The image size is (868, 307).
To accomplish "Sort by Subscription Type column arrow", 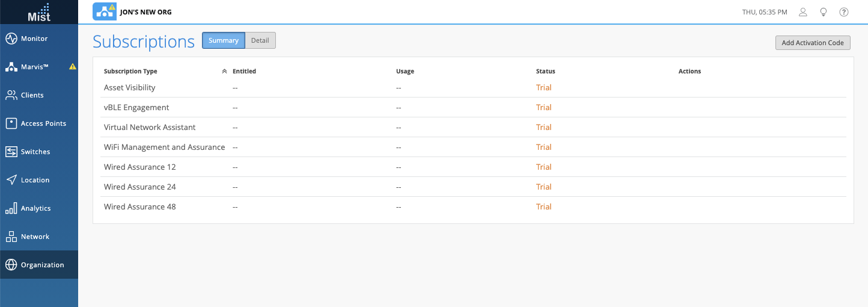I will tap(224, 71).
